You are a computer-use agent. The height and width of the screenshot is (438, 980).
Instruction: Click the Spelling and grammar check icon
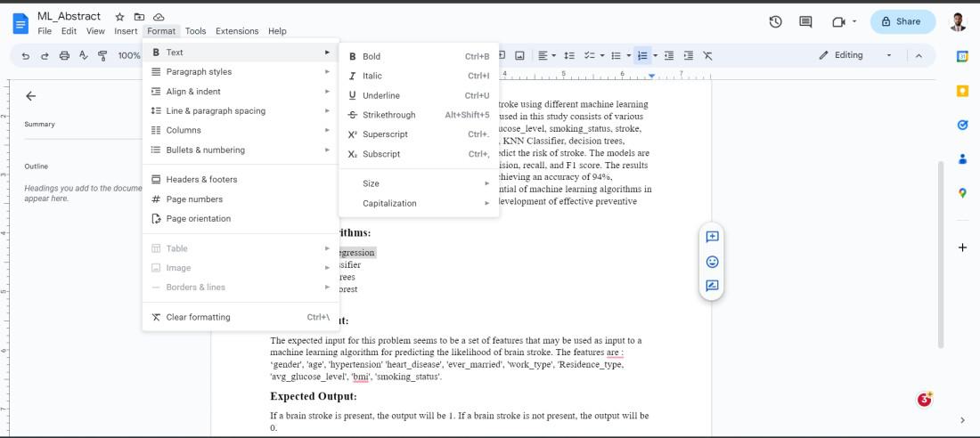pyautogui.click(x=84, y=55)
